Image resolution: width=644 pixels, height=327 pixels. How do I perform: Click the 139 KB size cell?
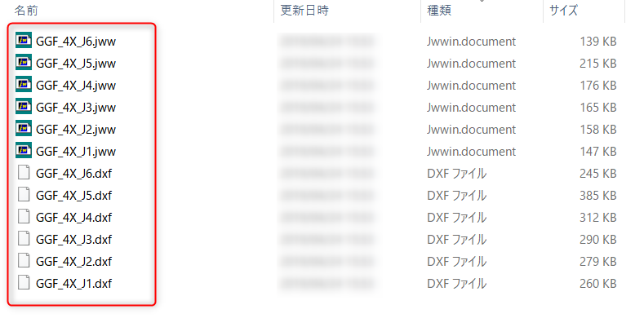pos(598,42)
